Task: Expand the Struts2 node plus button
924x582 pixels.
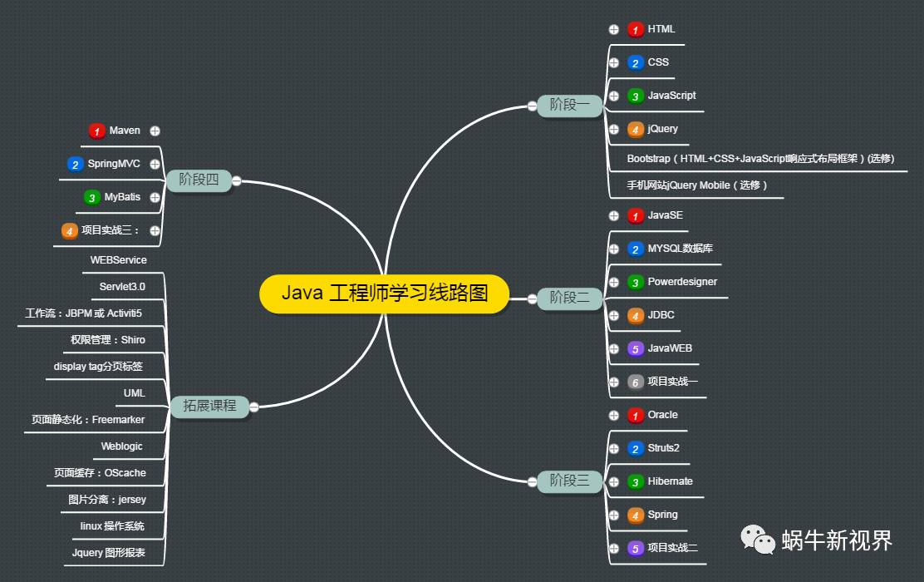Action: pyautogui.click(x=614, y=449)
